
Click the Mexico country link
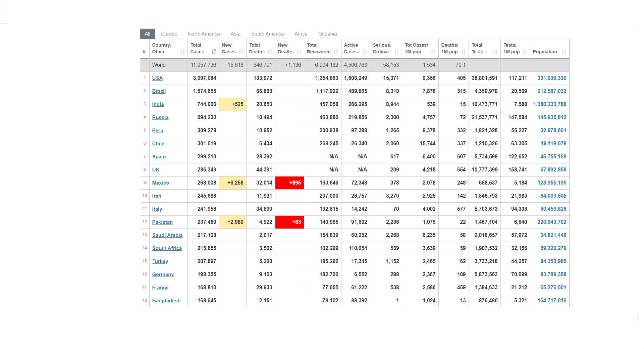(x=161, y=183)
